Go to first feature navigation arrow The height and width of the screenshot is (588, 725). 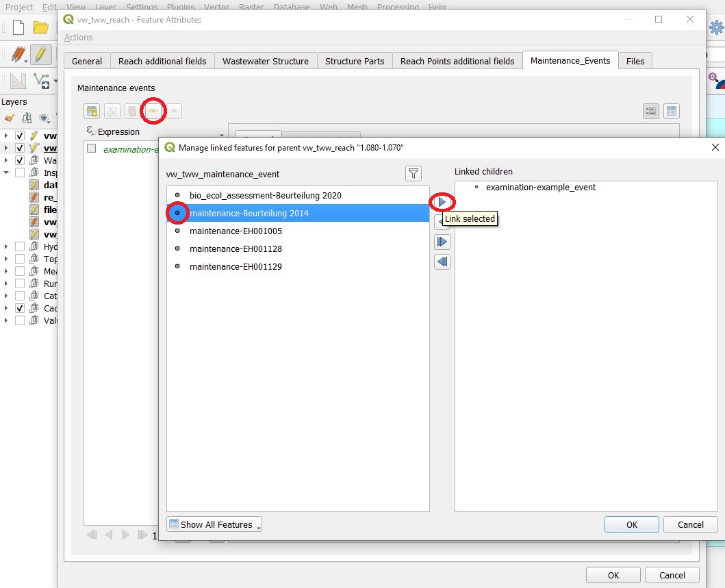(x=92, y=535)
